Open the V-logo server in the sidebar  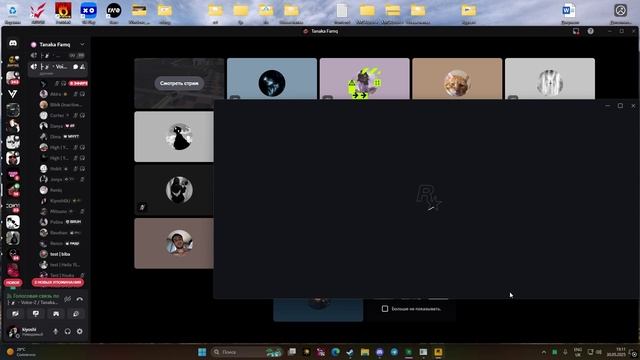click(x=13, y=94)
